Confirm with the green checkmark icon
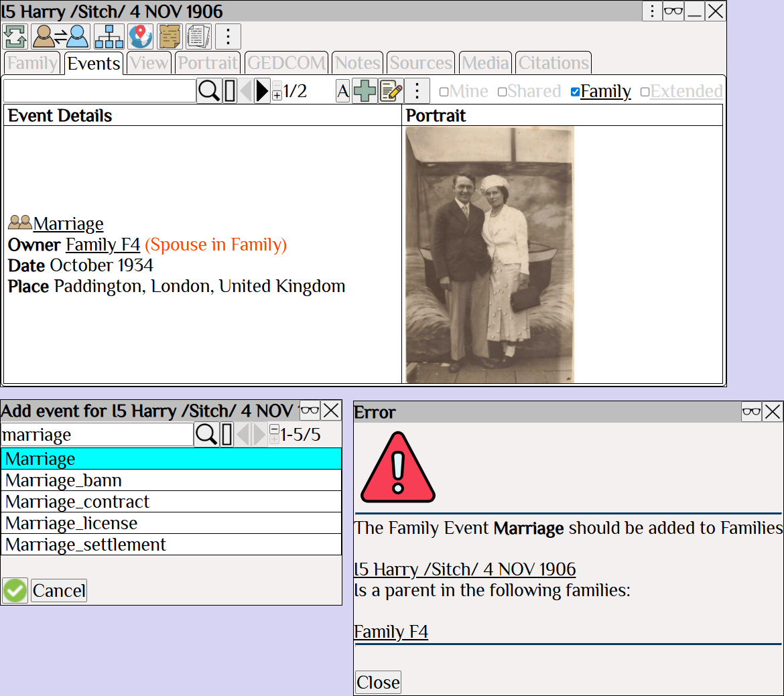Screen dimensions: 784x696 click(15, 591)
